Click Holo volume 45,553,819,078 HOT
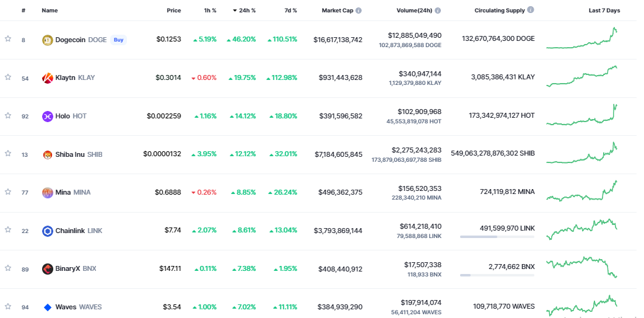 [414, 121]
